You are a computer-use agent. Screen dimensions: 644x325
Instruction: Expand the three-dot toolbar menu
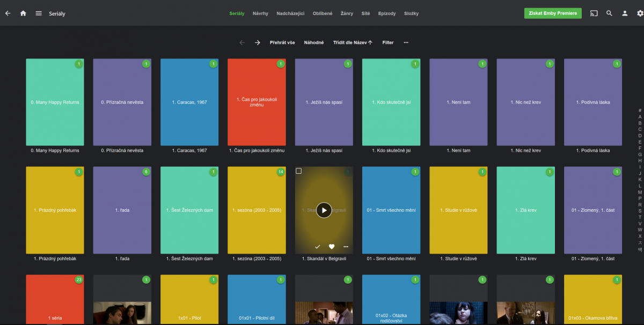click(x=406, y=42)
